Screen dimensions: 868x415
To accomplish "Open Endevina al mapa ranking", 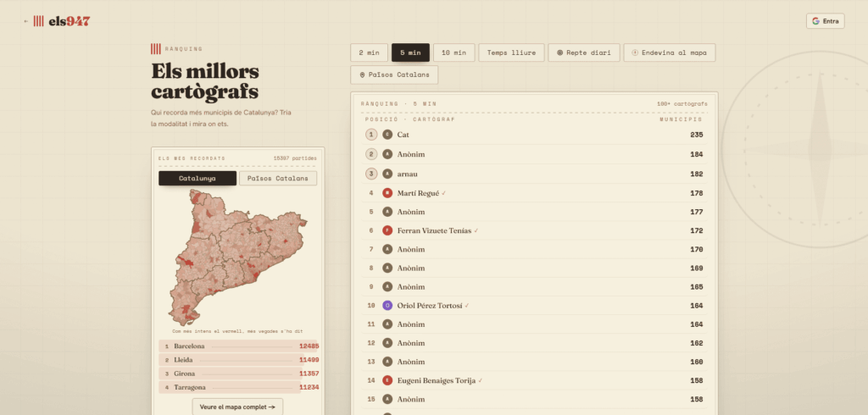I will [670, 53].
